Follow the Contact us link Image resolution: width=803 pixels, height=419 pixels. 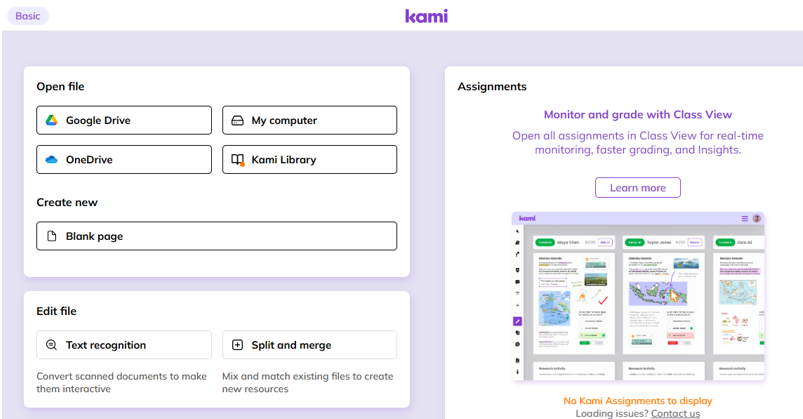(x=675, y=413)
